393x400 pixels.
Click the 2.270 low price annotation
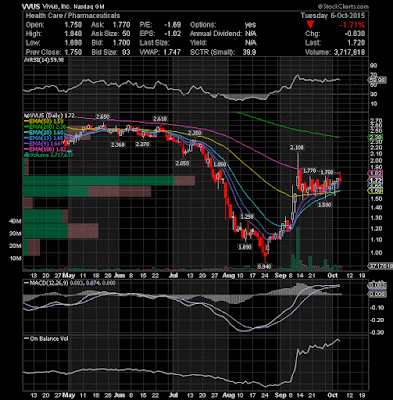(x=142, y=144)
